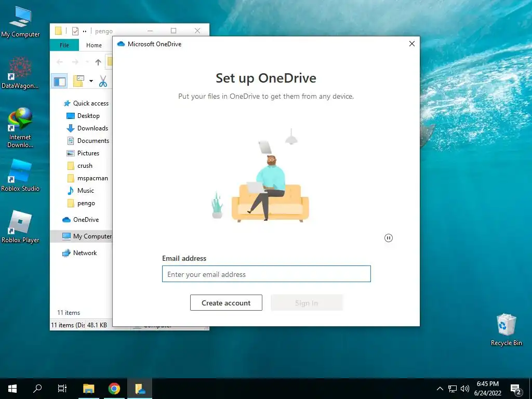The height and width of the screenshot is (399, 532).
Task: Open File Explorer from the taskbar
Action: 88,389
